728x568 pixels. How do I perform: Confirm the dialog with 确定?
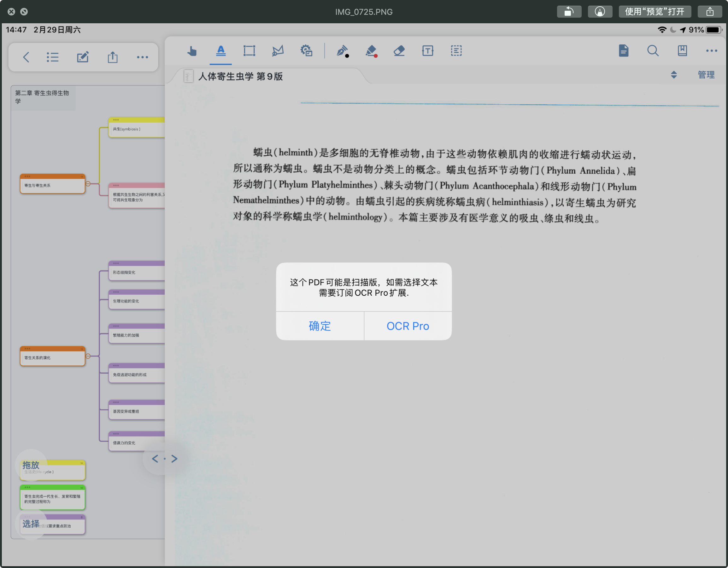coord(320,326)
